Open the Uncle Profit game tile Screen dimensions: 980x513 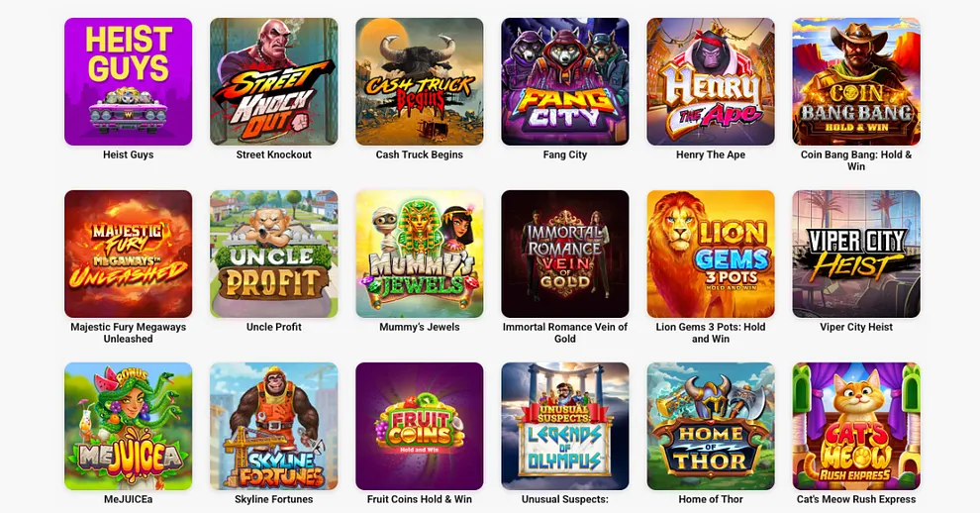point(274,254)
